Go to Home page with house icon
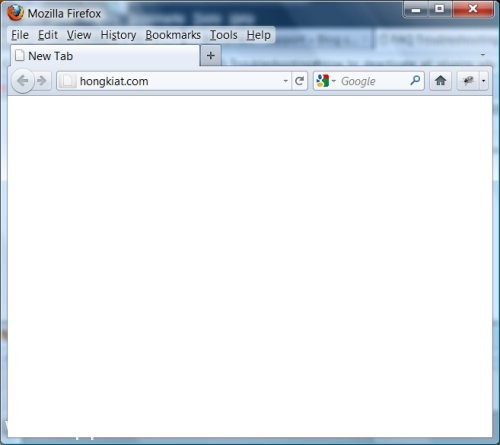Screen dimensions: 500x445 point(441,81)
